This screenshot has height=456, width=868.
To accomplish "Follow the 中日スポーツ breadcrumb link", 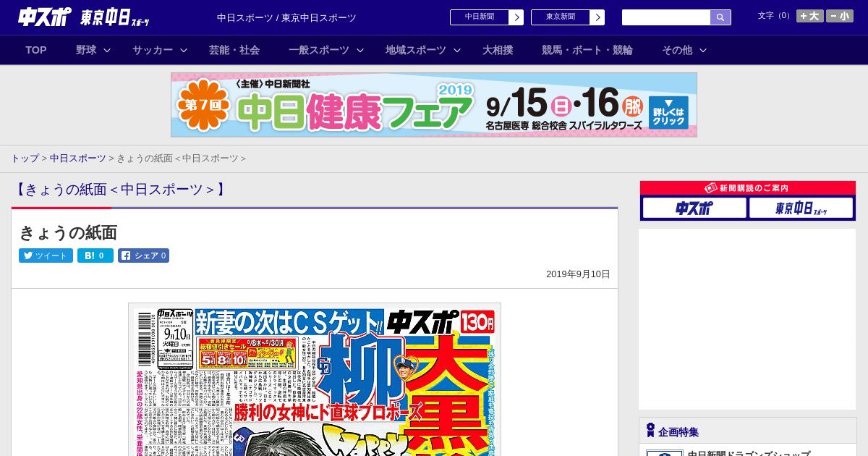I will [78, 158].
